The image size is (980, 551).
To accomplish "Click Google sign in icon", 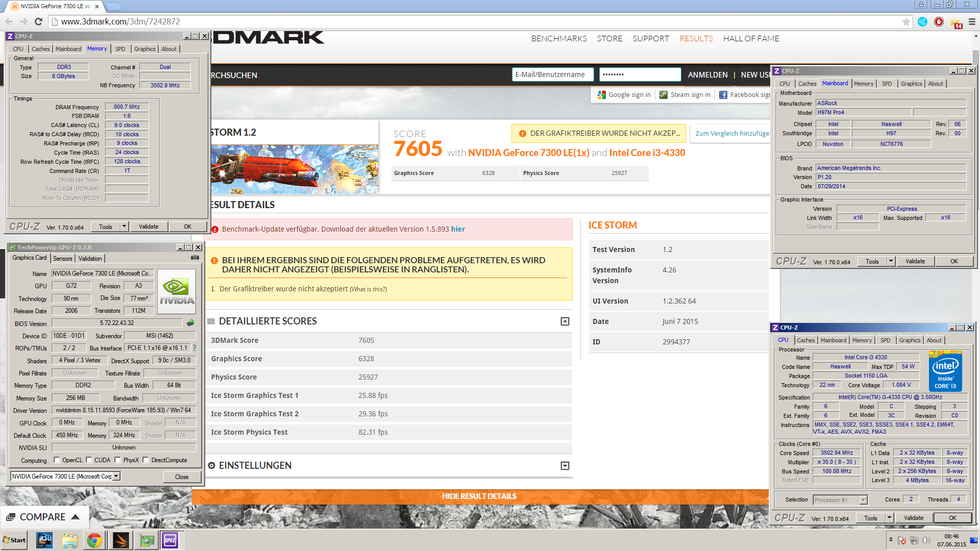I will point(602,94).
